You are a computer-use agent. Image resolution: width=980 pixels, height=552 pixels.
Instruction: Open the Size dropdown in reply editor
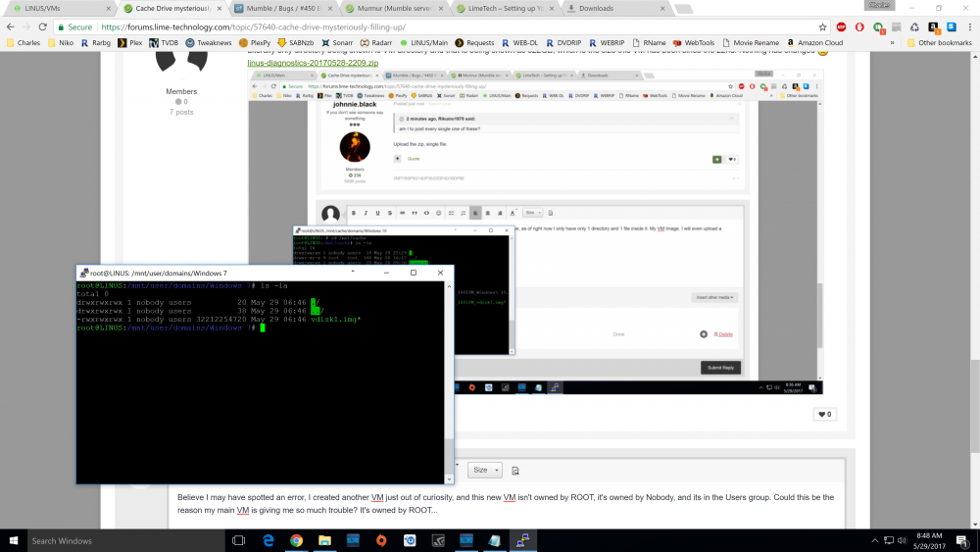485,470
